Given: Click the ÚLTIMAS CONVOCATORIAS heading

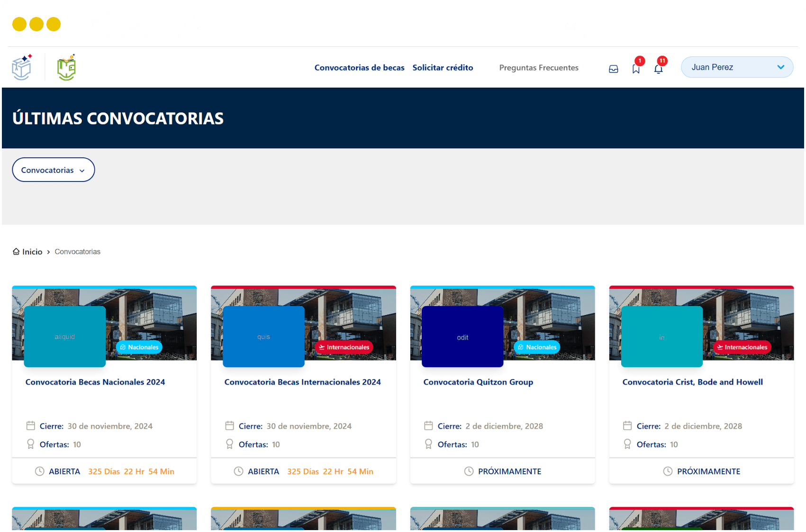Looking at the screenshot, I should pos(118,118).
